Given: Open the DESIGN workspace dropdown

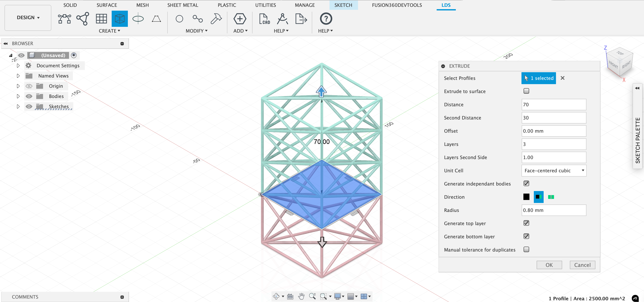Looking at the screenshot, I should coord(28,17).
